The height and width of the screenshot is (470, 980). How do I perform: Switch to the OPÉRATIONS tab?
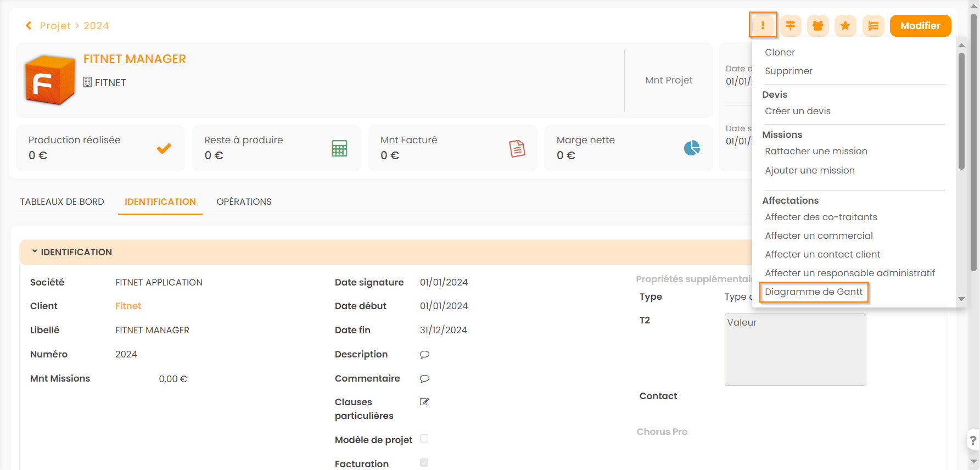click(244, 202)
